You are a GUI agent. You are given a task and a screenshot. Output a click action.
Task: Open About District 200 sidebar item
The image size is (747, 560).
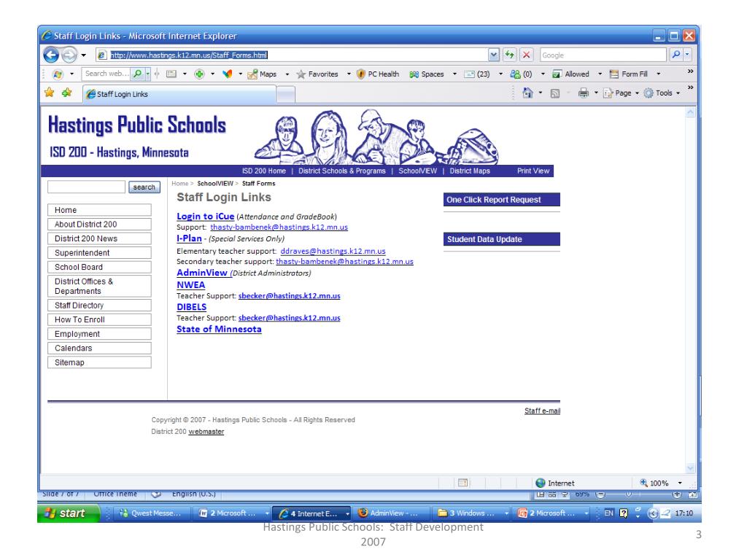(99, 225)
